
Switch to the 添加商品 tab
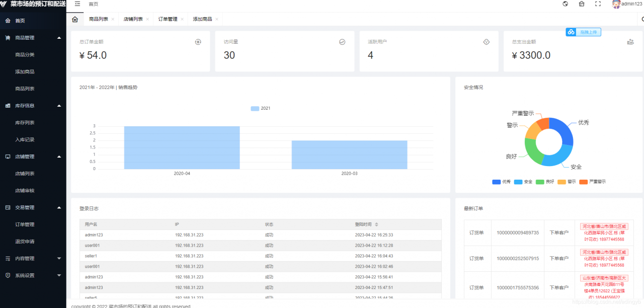coord(202,19)
